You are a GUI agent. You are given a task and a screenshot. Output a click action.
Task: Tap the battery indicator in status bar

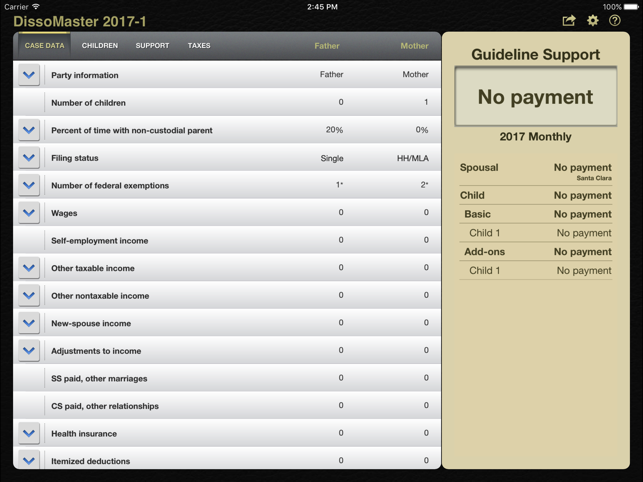(x=631, y=7)
